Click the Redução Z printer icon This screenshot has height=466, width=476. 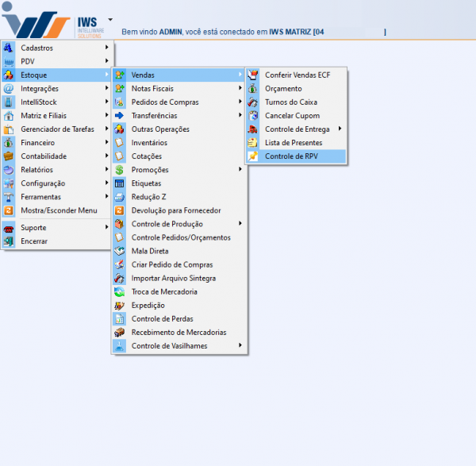point(120,197)
